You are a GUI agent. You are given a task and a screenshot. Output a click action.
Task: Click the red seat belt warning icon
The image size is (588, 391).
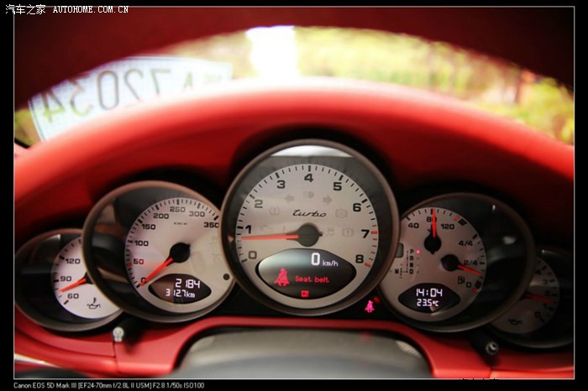[282, 277]
